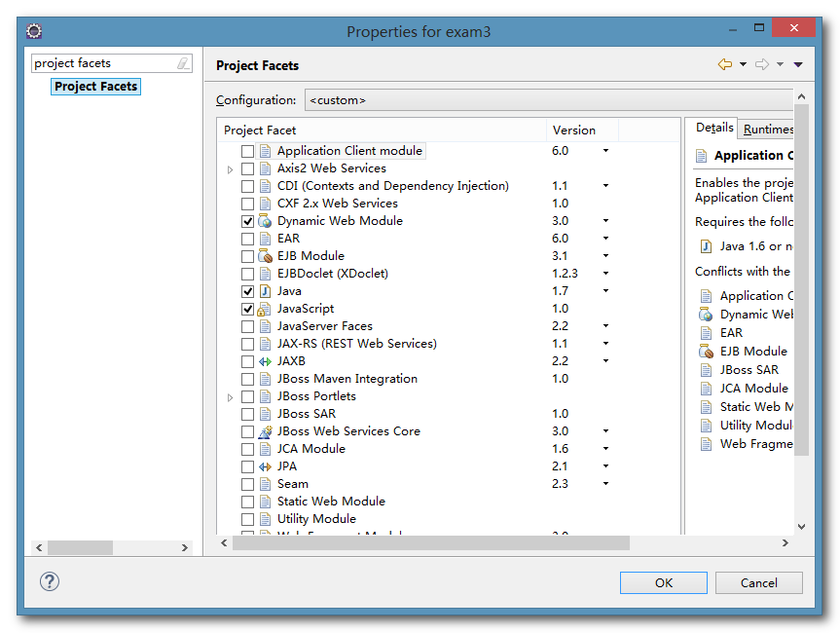
Task: Click the Cancel button
Action: point(758,582)
